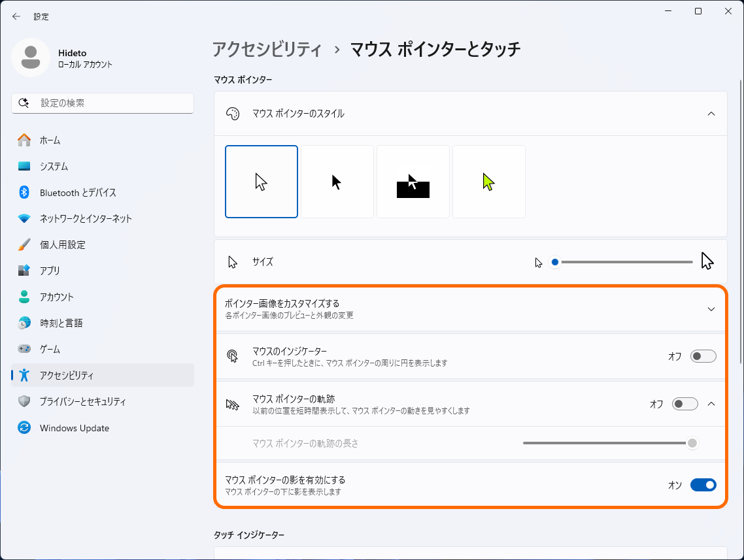Select the white mouse pointer style
This screenshot has width=744, height=560.
point(261,181)
